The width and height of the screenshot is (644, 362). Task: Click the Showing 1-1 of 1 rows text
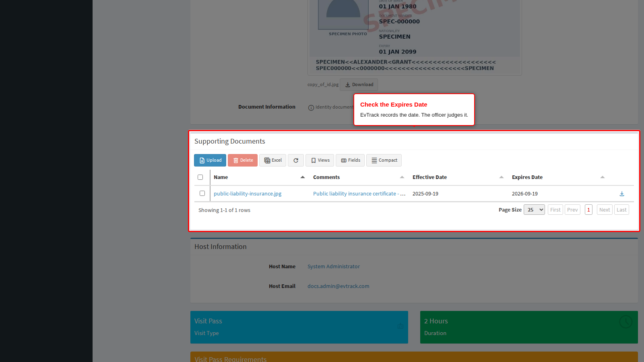click(x=224, y=210)
